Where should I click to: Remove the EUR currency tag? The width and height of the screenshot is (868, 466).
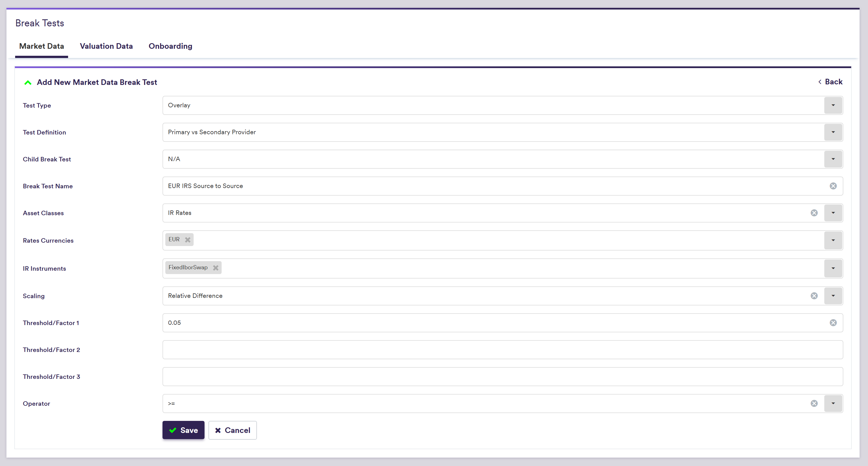click(x=188, y=240)
